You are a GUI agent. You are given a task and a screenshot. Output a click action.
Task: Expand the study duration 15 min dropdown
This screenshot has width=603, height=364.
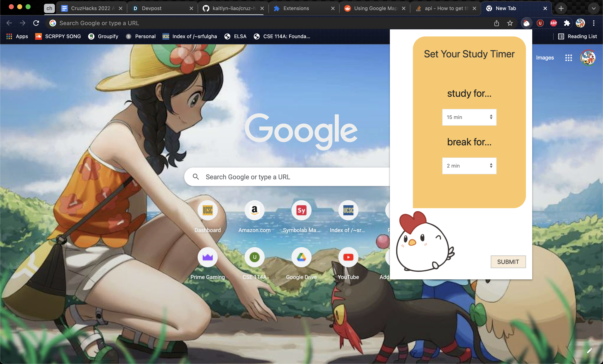(x=469, y=117)
